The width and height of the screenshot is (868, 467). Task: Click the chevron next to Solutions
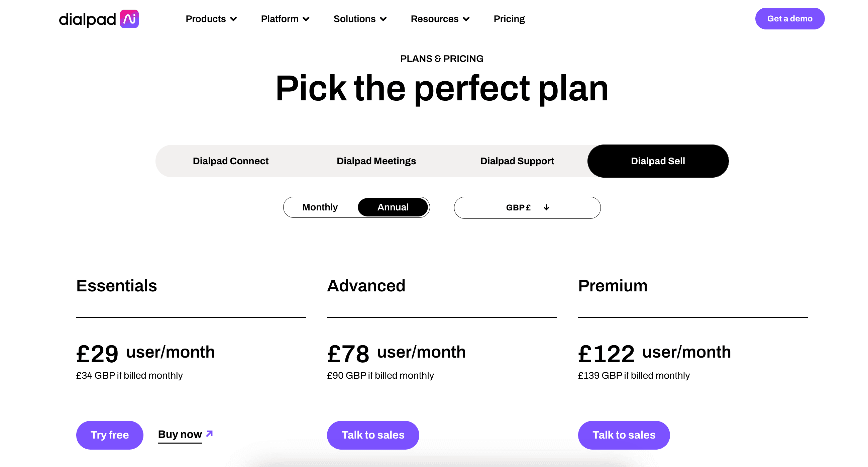click(383, 19)
